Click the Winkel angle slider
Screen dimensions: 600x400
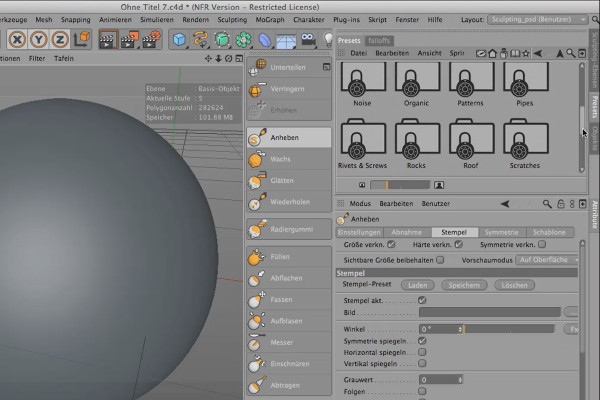click(509, 329)
